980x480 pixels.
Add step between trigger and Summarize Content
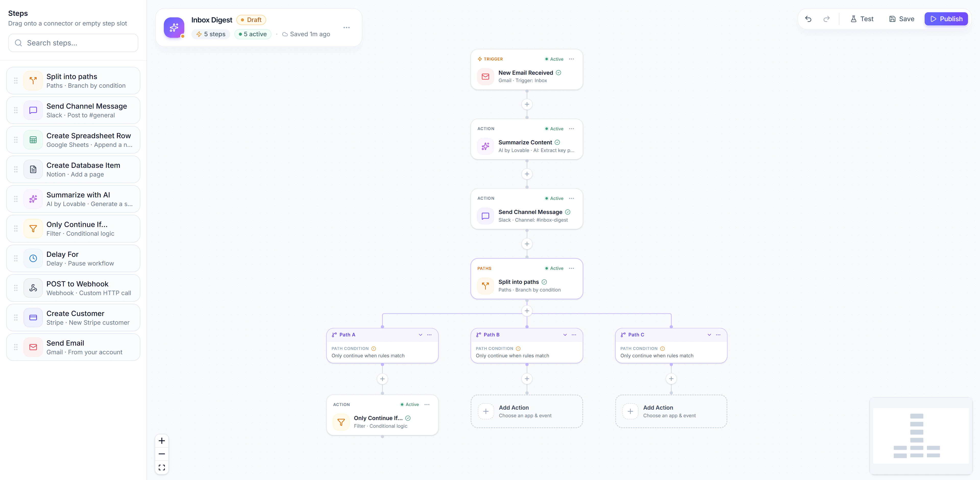coord(526,105)
